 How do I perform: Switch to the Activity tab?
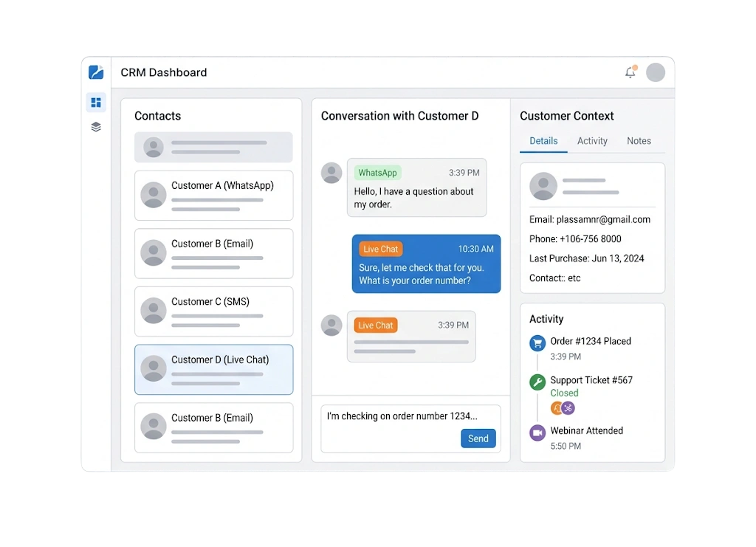(x=592, y=141)
